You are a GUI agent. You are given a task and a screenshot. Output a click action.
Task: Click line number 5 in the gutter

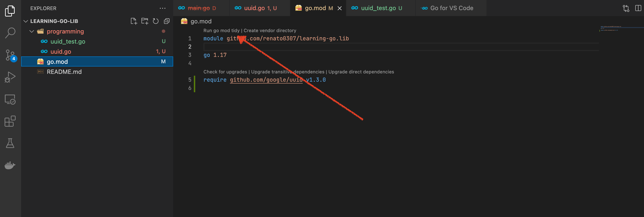click(x=190, y=80)
